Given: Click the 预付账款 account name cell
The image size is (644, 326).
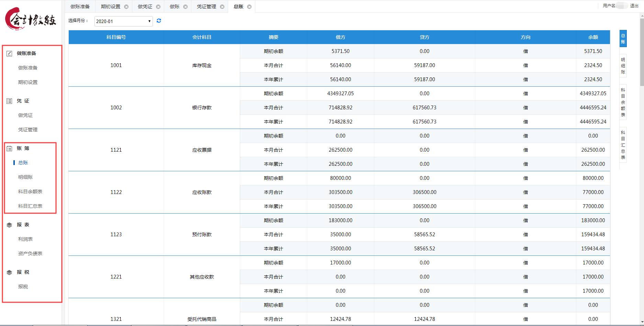Looking at the screenshot, I should click(x=202, y=235).
